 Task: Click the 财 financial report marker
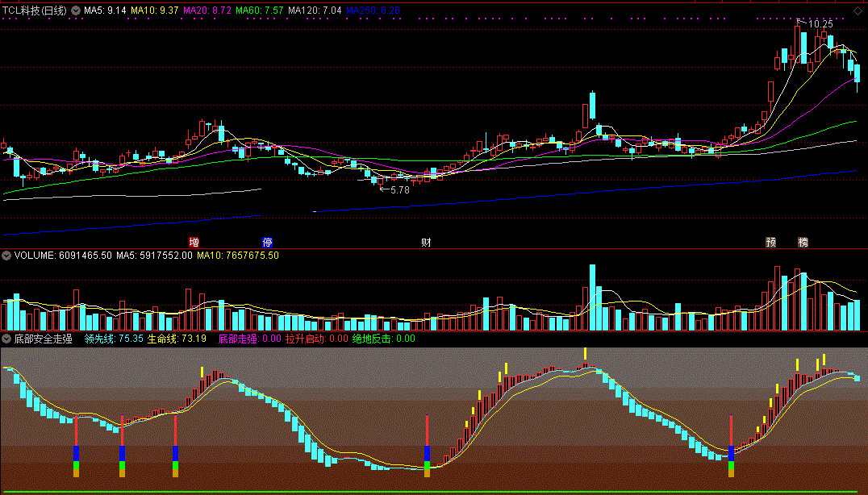tap(426, 242)
